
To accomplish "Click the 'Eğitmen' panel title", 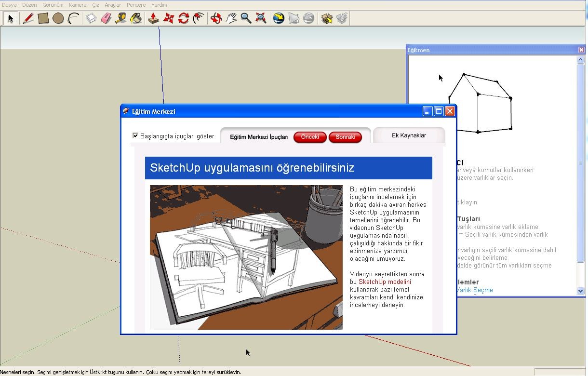I will (418, 50).
